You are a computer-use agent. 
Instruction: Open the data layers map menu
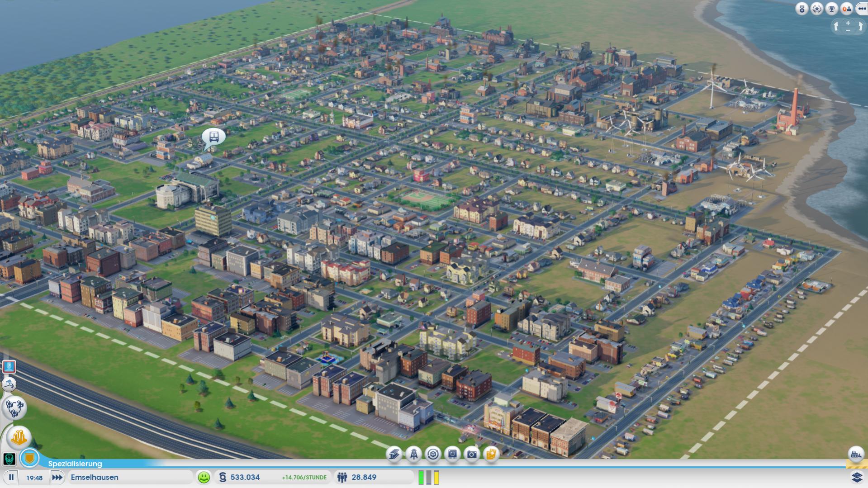[857, 477]
